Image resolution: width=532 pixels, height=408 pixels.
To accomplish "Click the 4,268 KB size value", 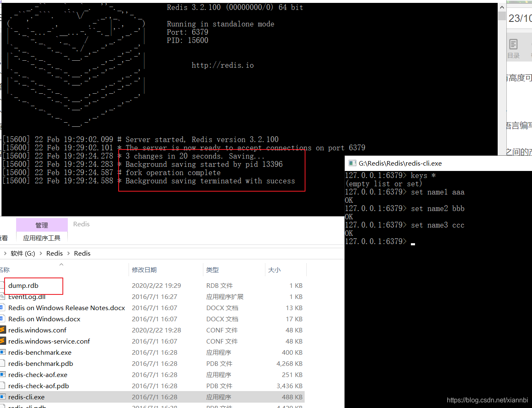I will [289, 364].
